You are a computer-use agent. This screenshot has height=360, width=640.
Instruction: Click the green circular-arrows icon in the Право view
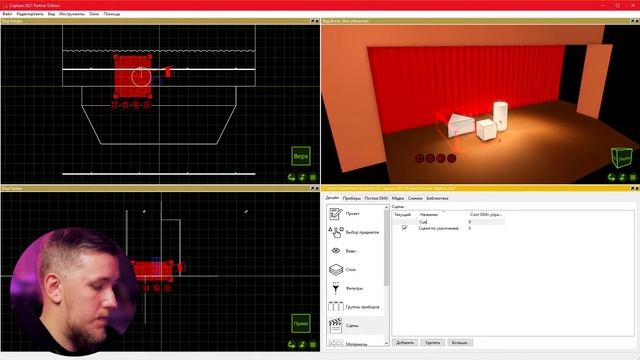(291, 344)
